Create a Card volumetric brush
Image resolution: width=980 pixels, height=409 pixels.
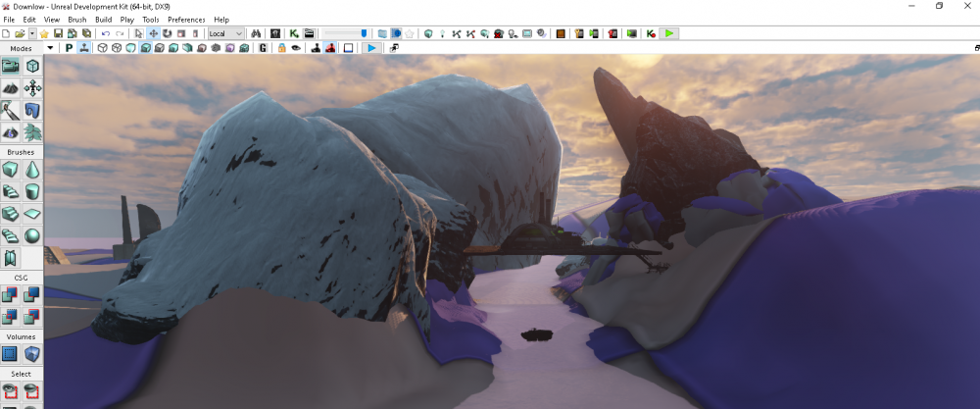pyautogui.click(x=11, y=257)
